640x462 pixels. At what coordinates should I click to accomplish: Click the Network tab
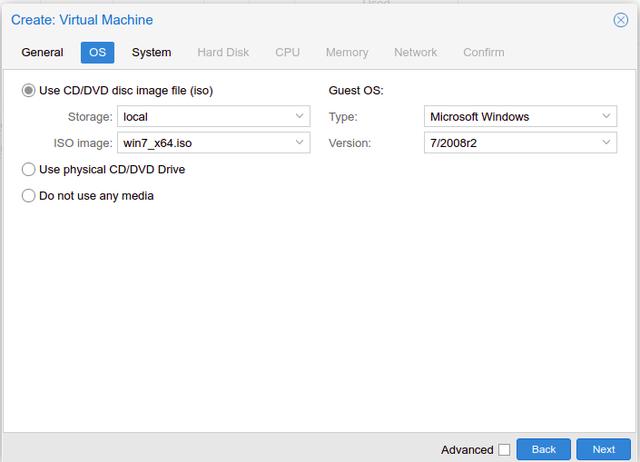pyautogui.click(x=416, y=52)
